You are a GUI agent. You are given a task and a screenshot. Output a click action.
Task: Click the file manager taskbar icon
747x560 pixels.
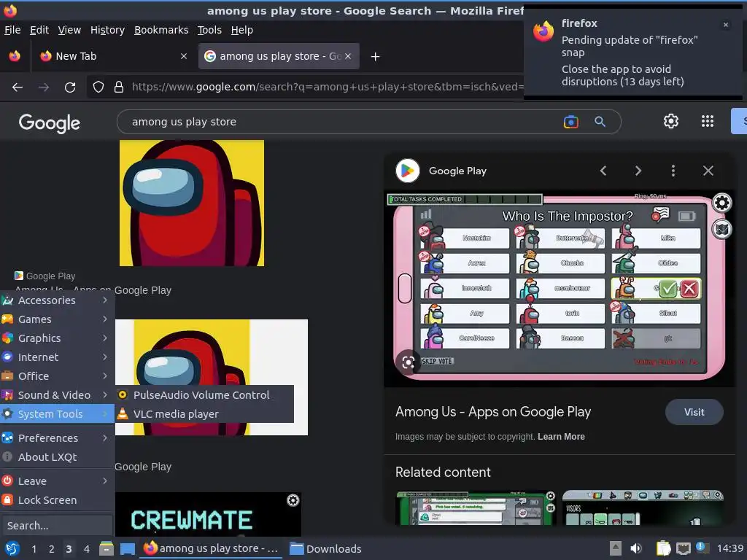coord(107,548)
